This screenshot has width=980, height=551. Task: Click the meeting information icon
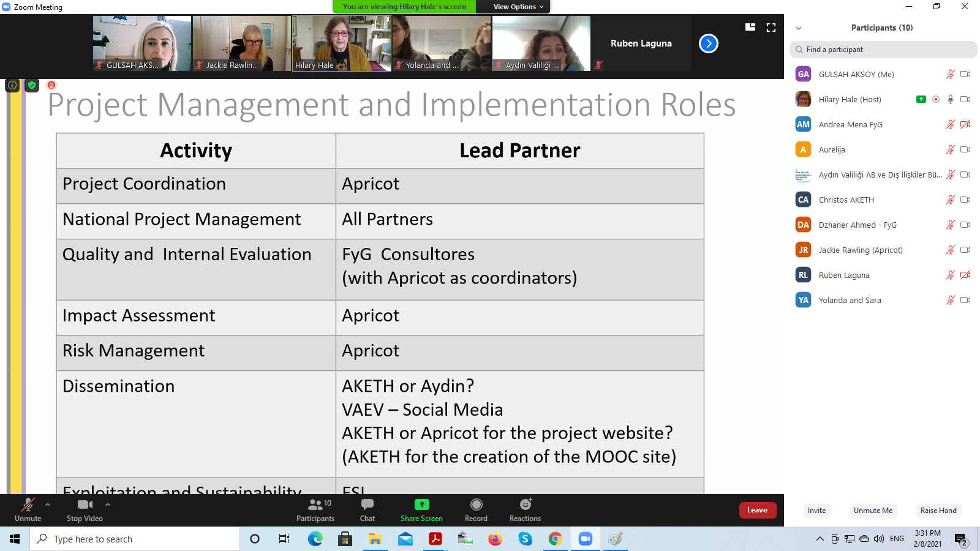[12, 86]
